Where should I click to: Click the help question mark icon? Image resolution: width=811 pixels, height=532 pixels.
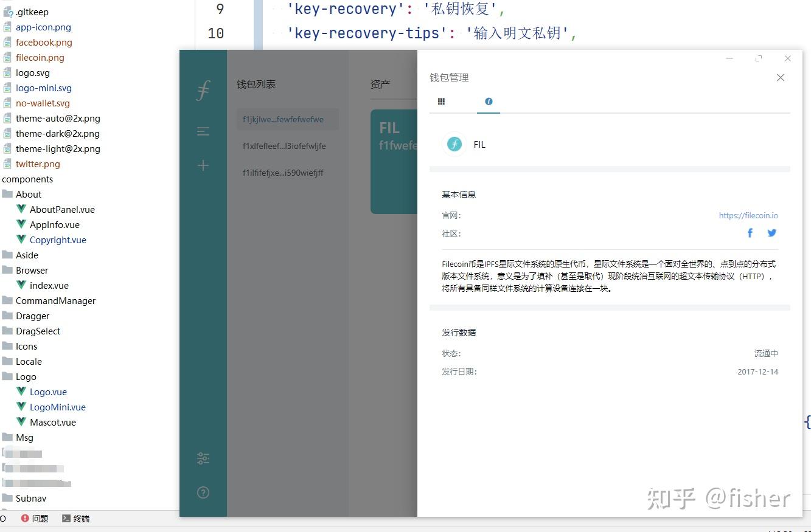[203, 492]
